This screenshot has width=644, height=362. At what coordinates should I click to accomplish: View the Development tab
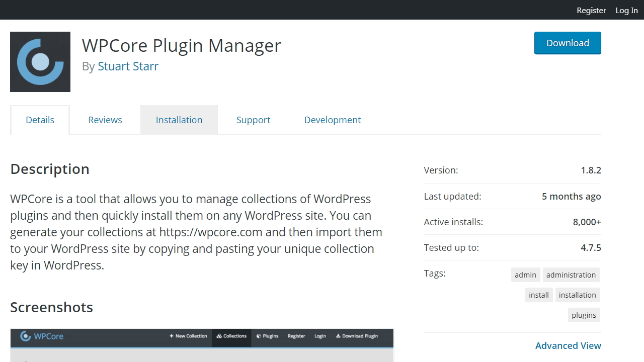(x=333, y=120)
